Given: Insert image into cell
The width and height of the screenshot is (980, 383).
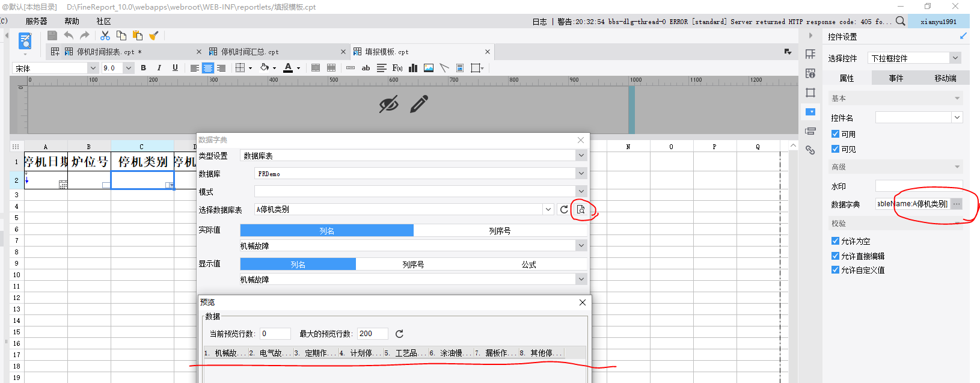Looking at the screenshot, I should tap(429, 68).
